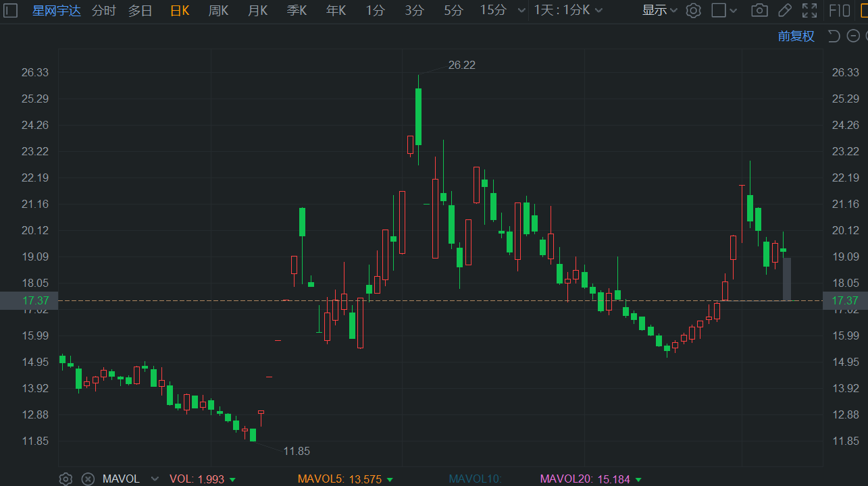Select the pencil drawing tool
Viewport: 868px width, 486px height.
pos(784,10)
